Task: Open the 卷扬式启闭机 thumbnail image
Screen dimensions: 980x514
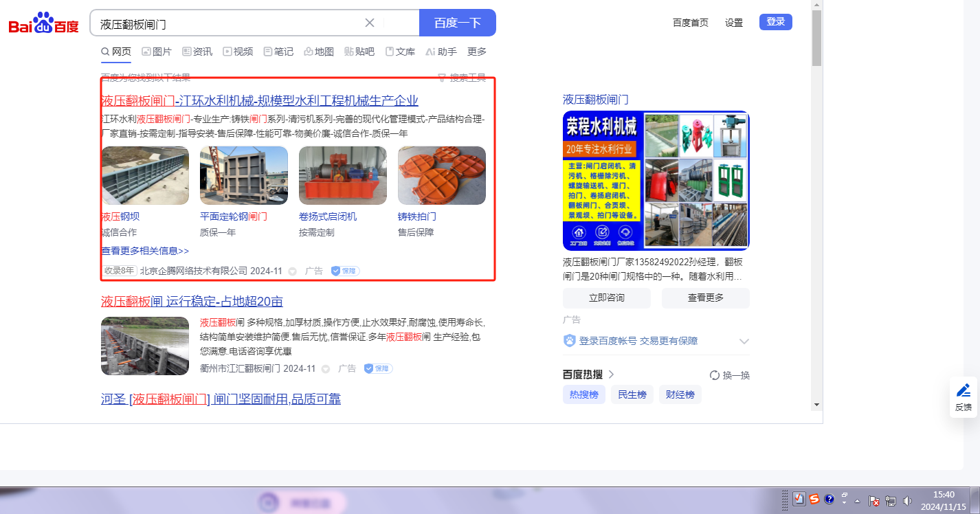Action: (343, 175)
